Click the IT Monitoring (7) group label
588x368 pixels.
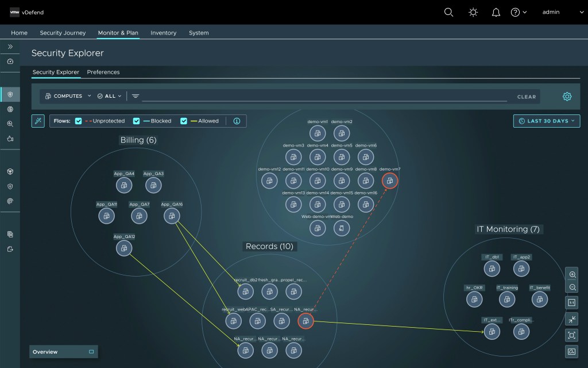click(508, 229)
